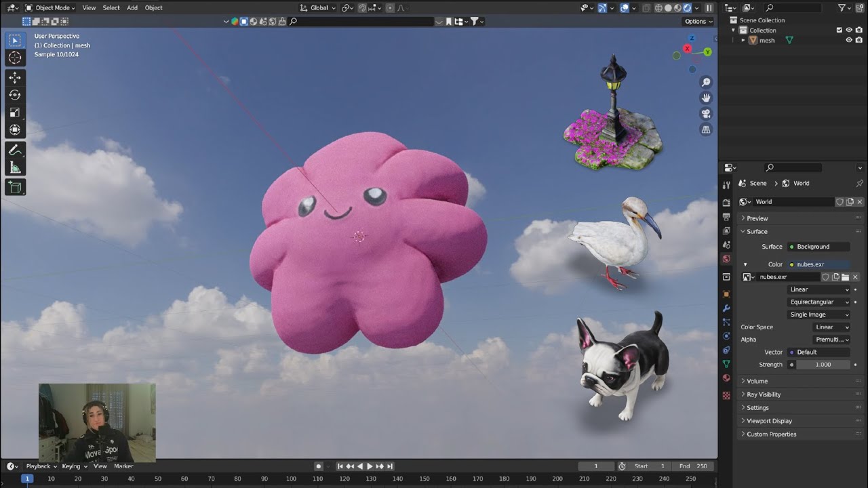Toggle the timeline auto keying record button
This screenshot has height=488, width=868.
pyautogui.click(x=319, y=466)
